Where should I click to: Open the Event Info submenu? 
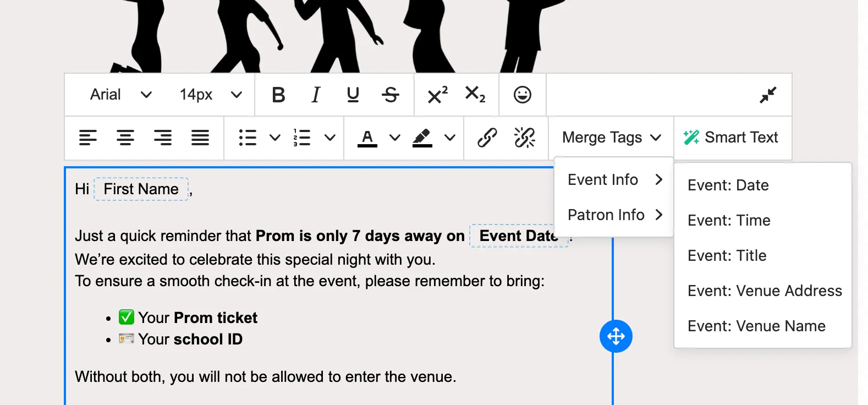614,179
